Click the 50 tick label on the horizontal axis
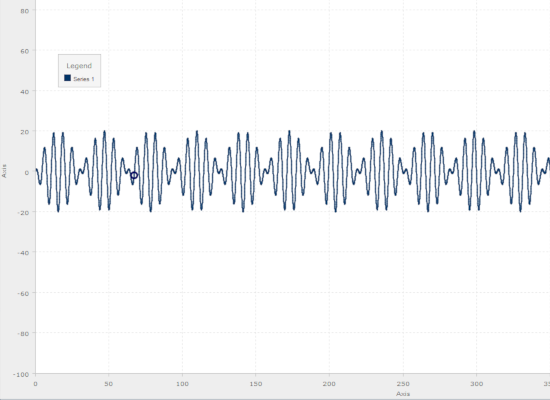 108,384
